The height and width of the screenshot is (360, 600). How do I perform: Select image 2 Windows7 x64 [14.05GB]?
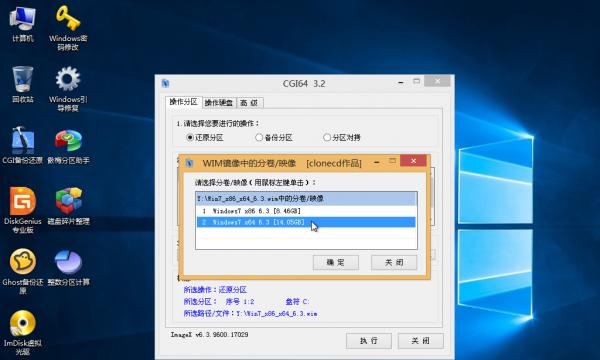(x=306, y=222)
